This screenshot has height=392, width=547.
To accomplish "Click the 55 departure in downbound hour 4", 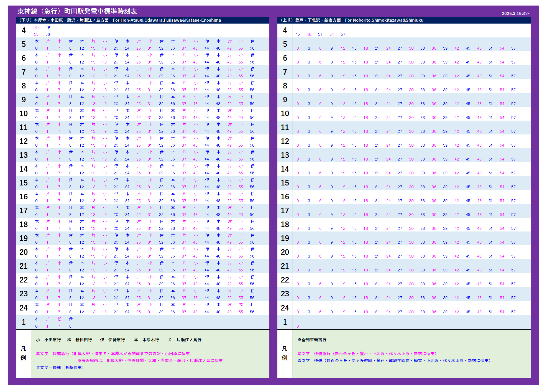I will click(x=36, y=35).
